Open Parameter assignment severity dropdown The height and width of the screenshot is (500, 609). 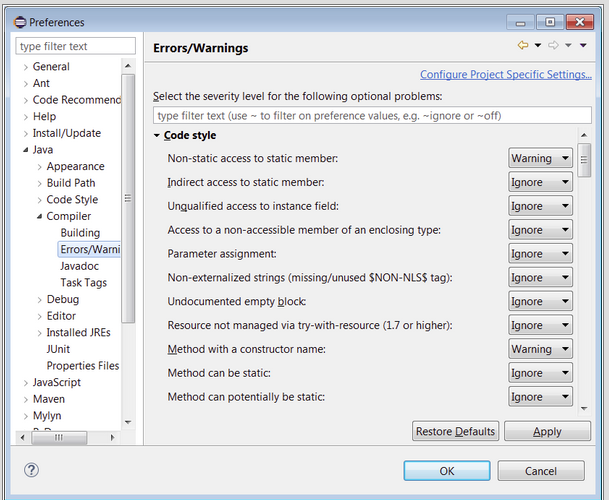(x=540, y=254)
